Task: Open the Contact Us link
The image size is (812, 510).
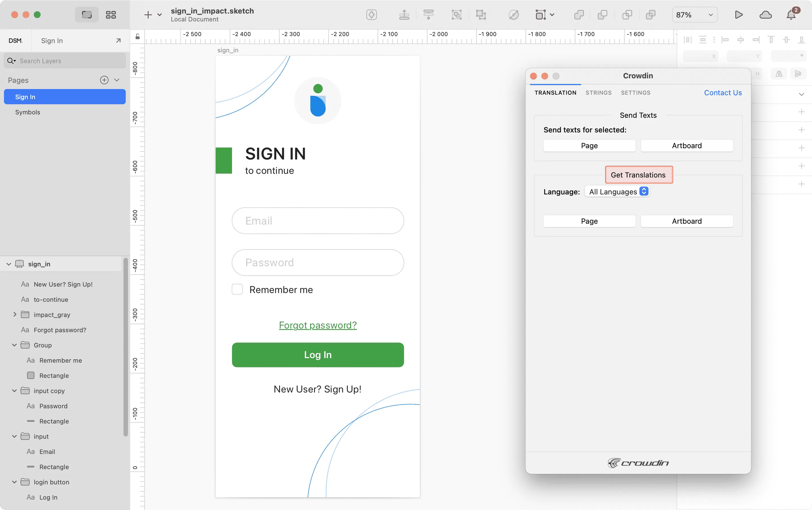Action: (723, 93)
